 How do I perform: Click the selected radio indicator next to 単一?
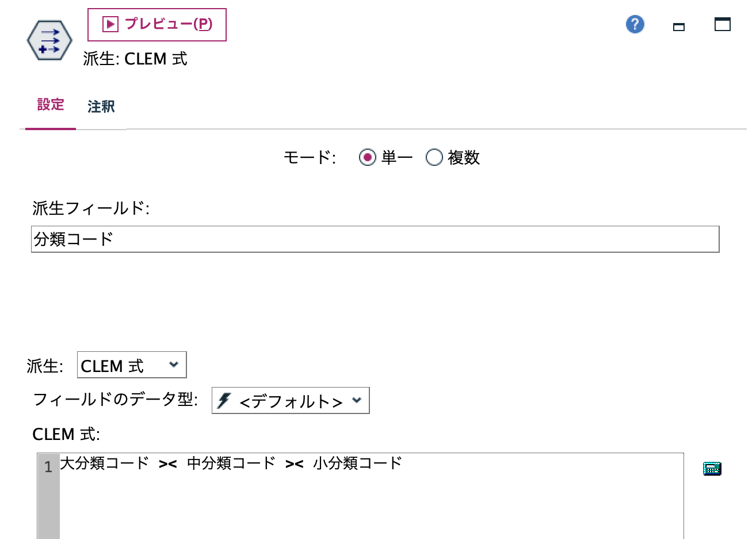pos(368,157)
